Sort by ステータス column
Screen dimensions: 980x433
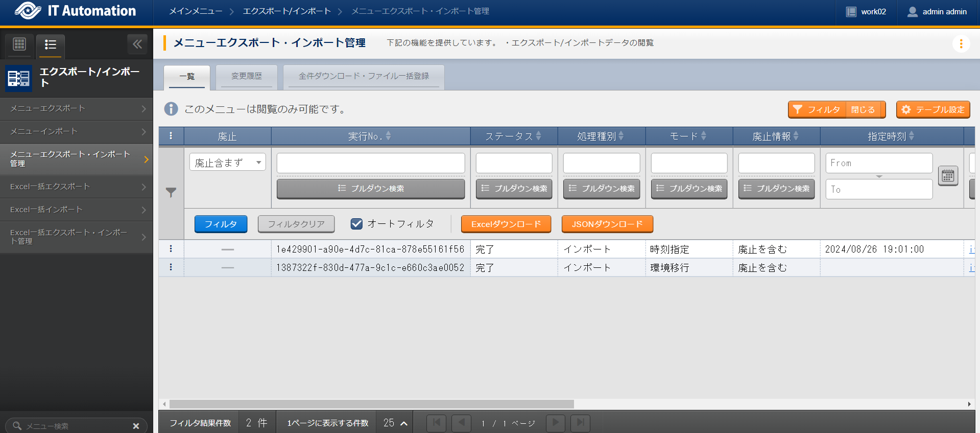[513, 136]
